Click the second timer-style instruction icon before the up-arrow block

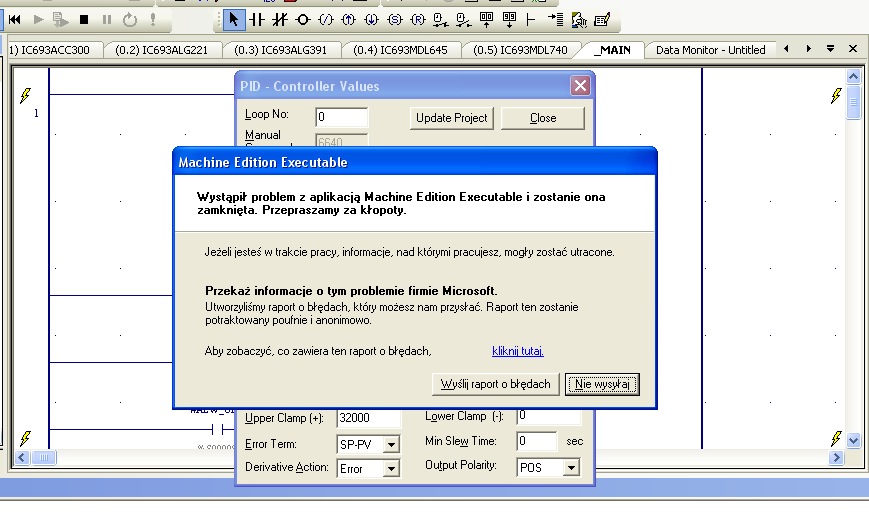[463, 20]
